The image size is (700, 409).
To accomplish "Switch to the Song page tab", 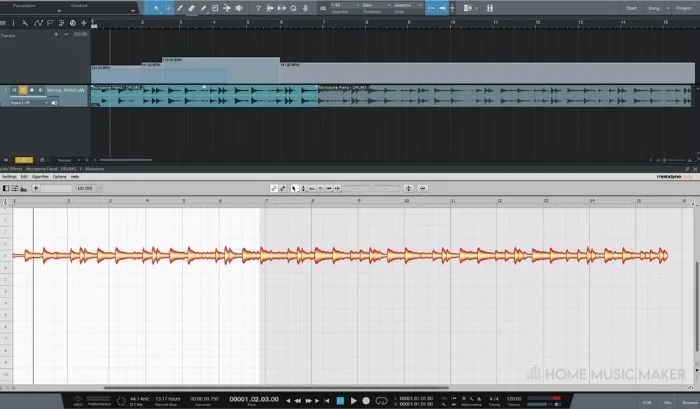I will pos(654,8).
